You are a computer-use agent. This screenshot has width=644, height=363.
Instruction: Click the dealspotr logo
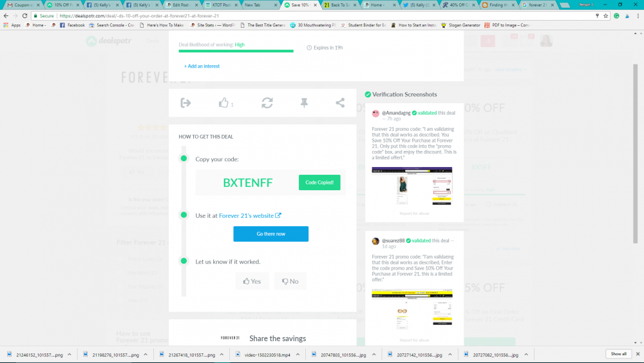click(x=109, y=41)
